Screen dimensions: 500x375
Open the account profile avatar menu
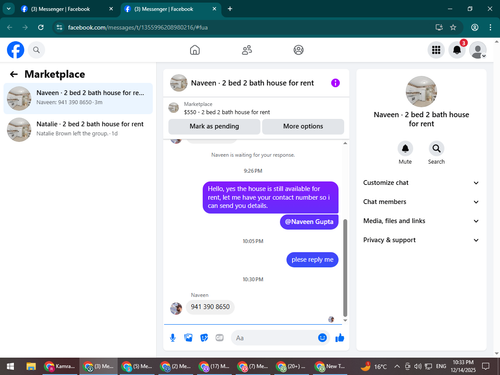(x=478, y=50)
